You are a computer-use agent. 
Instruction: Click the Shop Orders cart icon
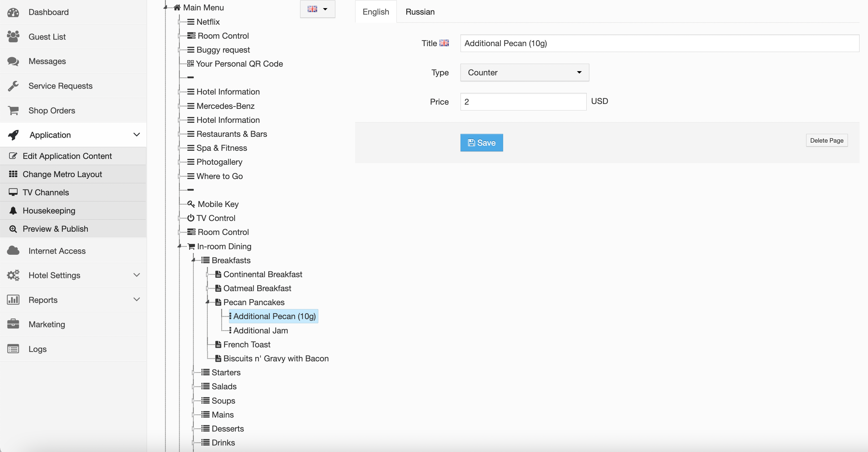(13, 110)
